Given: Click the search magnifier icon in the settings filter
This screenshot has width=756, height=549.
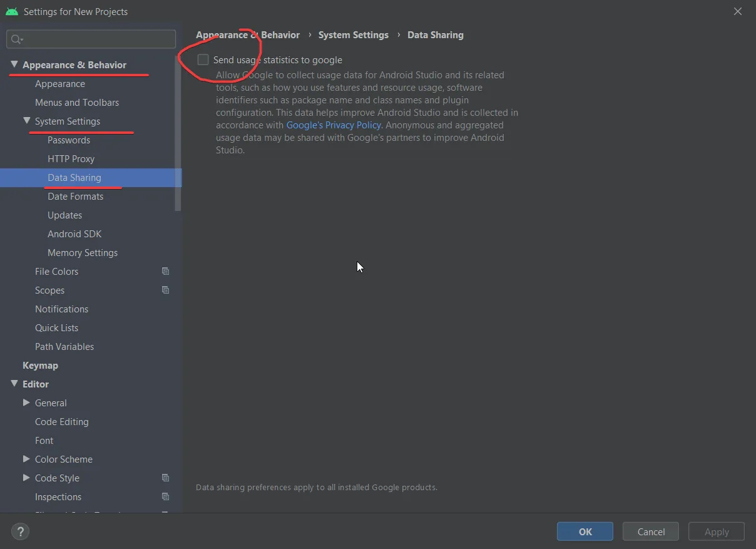Looking at the screenshot, I should pos(16,39).
